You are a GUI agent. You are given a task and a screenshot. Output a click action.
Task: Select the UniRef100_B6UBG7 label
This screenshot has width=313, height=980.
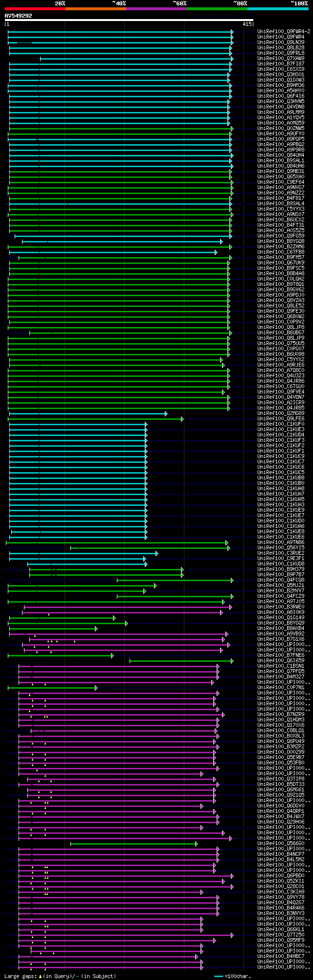pos(281,332)
